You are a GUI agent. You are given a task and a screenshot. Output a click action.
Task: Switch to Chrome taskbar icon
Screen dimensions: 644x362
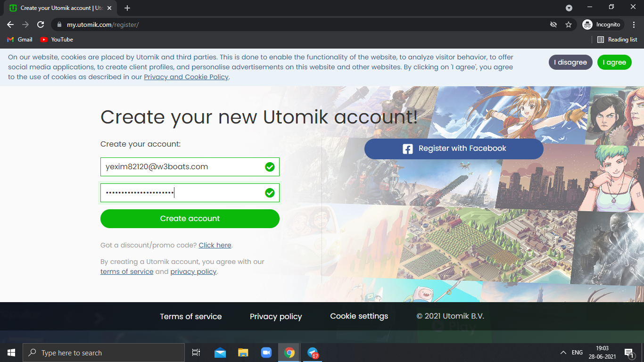289,353
